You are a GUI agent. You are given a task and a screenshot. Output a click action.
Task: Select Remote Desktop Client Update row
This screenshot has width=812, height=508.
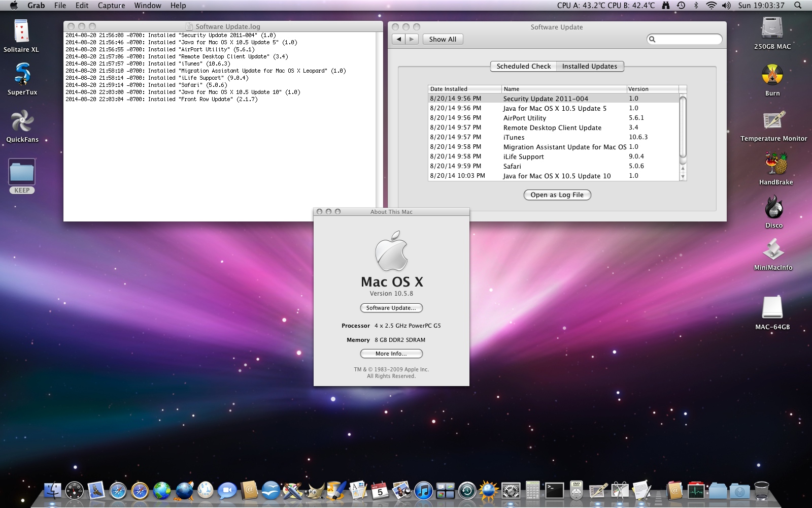pos(554,128)
